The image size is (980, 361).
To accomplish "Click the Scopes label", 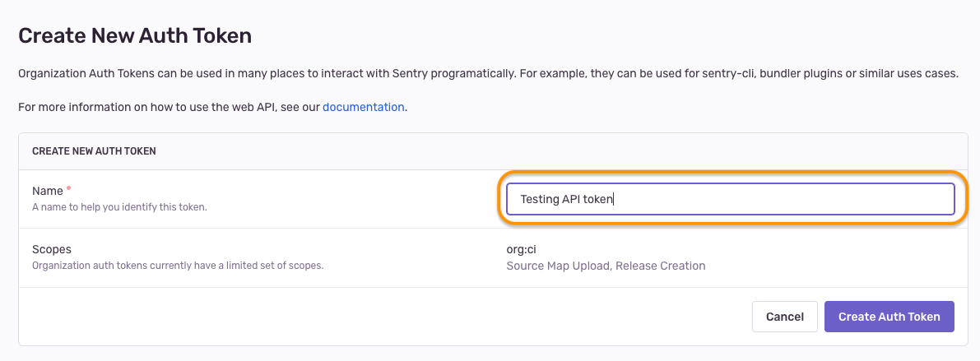I will click(52, 249).
